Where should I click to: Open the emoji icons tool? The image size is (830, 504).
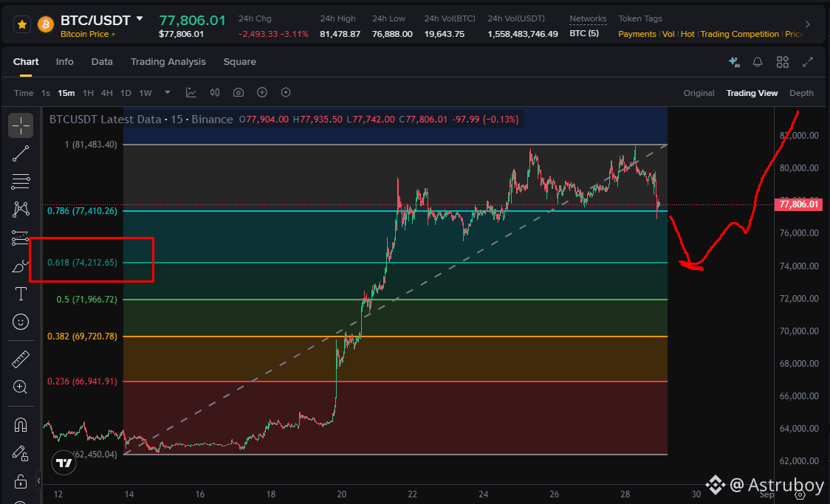point(21,322)
